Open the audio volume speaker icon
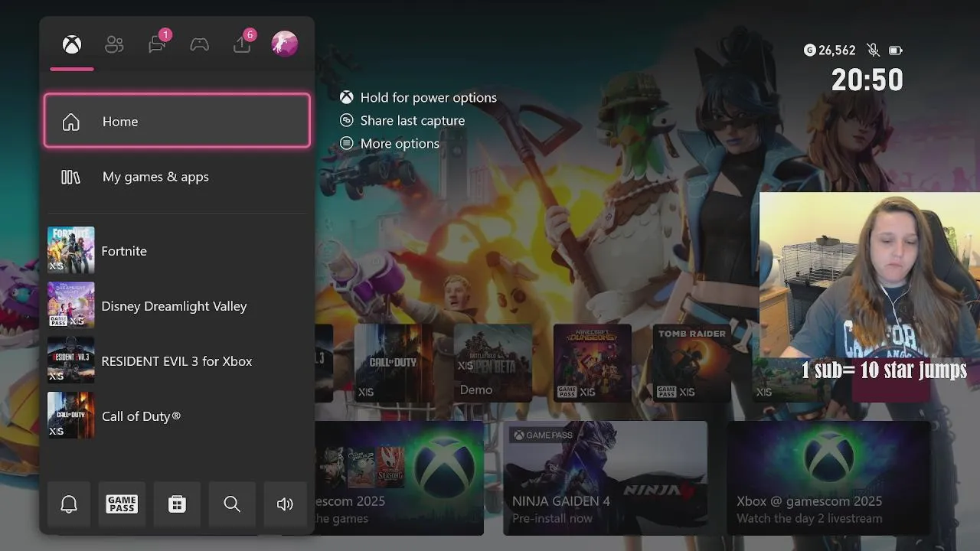This screenshot has width=980, height=551. click(285, 504)
